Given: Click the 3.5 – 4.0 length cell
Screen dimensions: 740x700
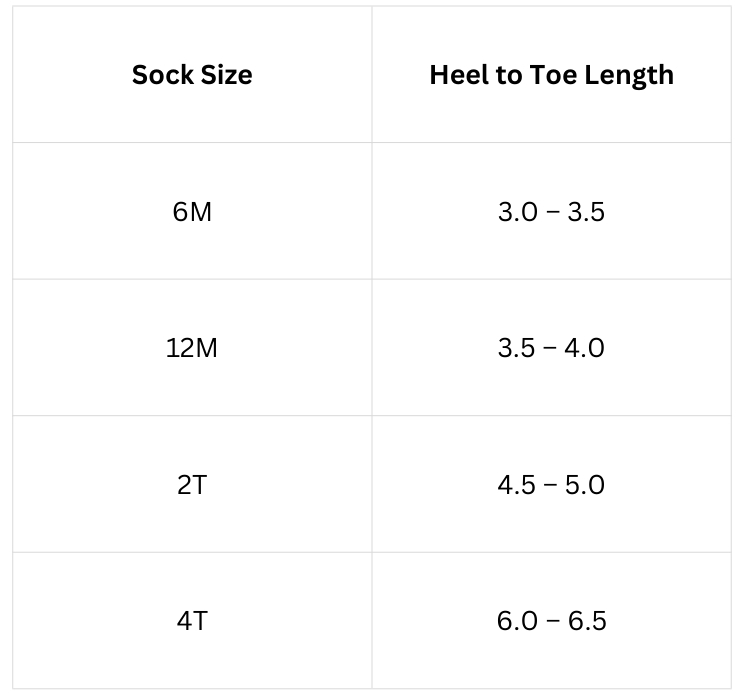Looking at the screenshot, I should pyautogui.click(x=551, y=348).
